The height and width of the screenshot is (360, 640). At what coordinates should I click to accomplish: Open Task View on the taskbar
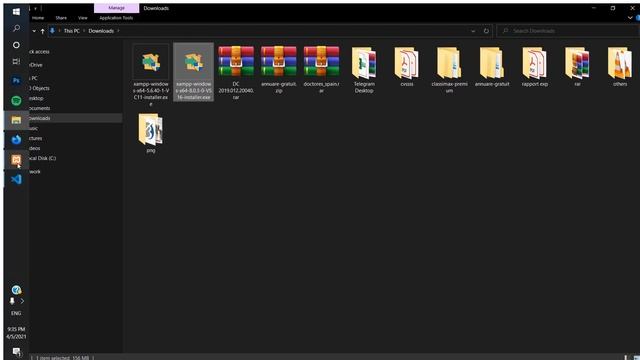pos(16,62)
